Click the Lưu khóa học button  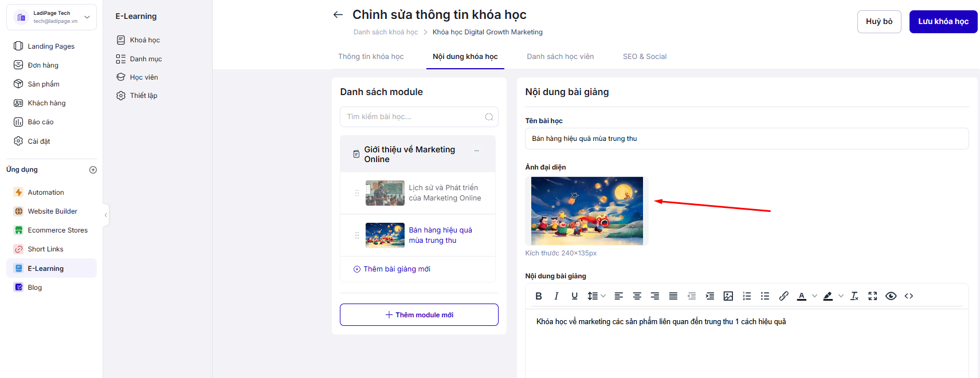tap(943, 22)
